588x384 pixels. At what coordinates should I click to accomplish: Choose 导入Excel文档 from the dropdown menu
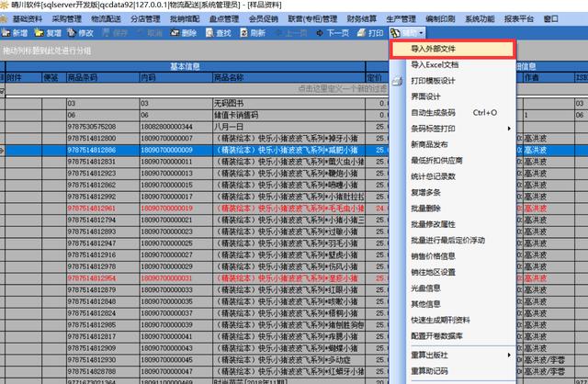453,65
